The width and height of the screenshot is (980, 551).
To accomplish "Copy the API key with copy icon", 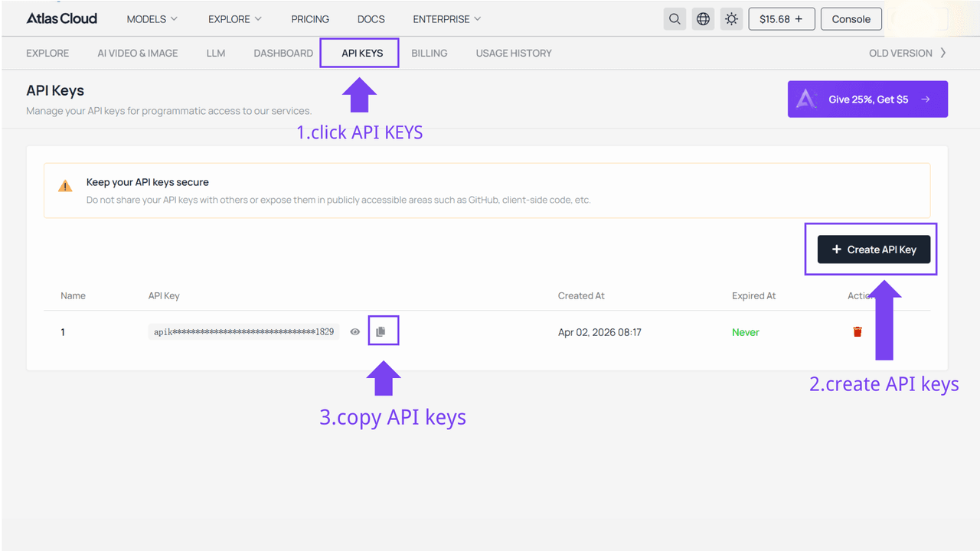I will [381, 332].
